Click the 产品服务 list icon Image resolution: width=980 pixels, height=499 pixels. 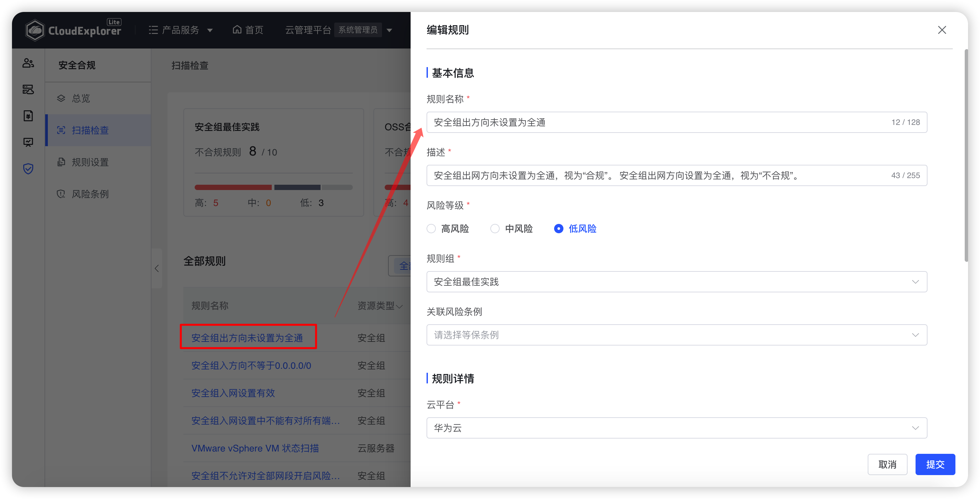[153, 30]
